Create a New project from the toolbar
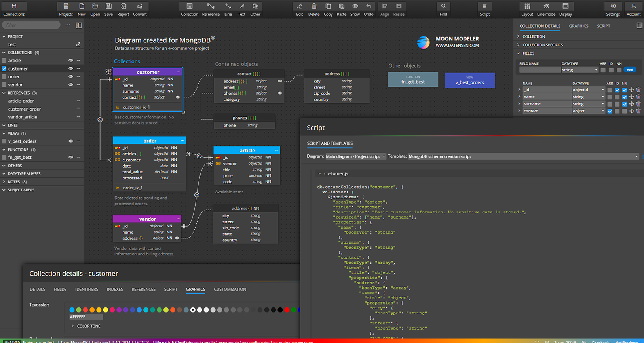644x343 pixels. click(x=82, y=9)
